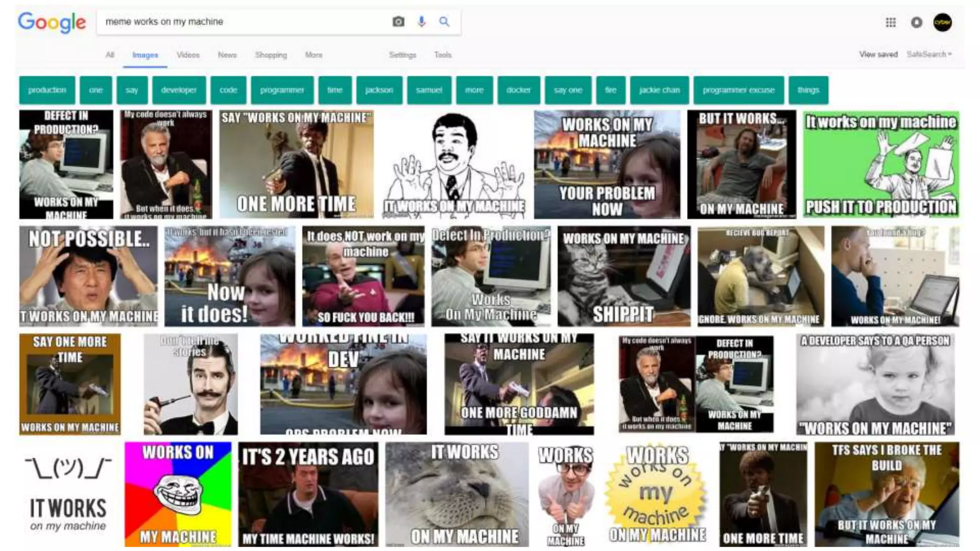Open the notifications bell icon

pos(916,22)
